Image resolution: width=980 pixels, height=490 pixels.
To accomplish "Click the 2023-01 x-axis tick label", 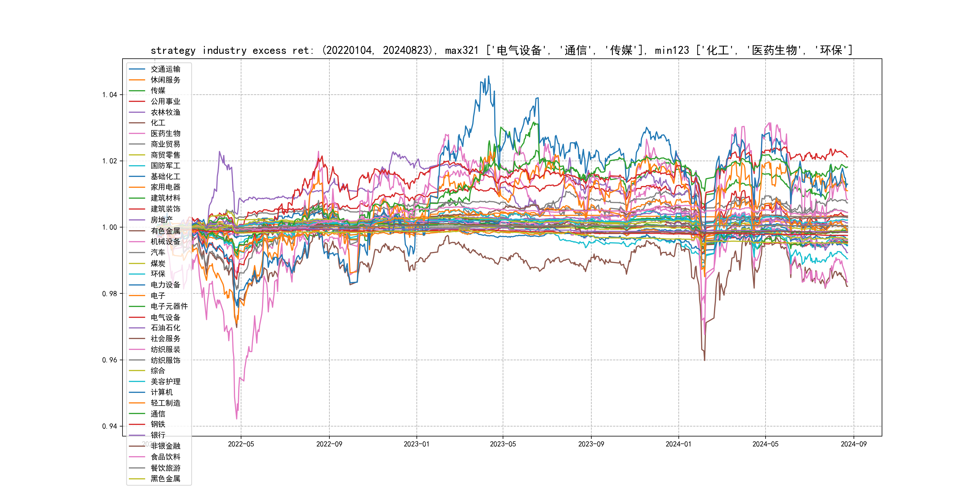I will 416,444.
